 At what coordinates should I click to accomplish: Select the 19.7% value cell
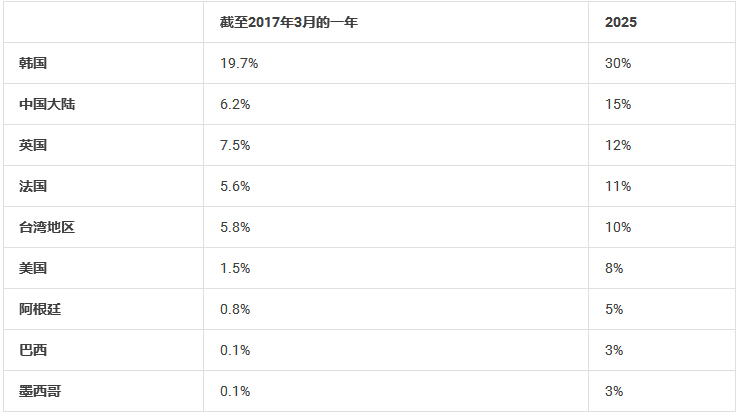[239, 63]
